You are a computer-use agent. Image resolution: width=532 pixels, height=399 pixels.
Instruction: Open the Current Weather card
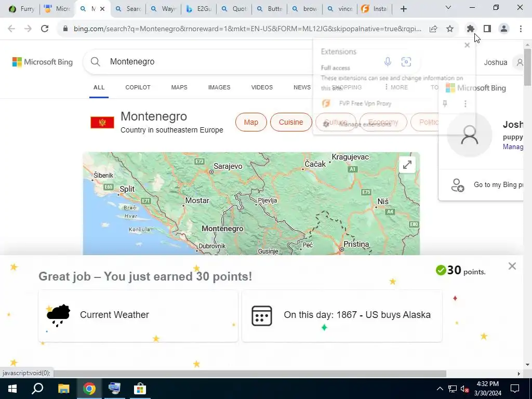point(138,315)
